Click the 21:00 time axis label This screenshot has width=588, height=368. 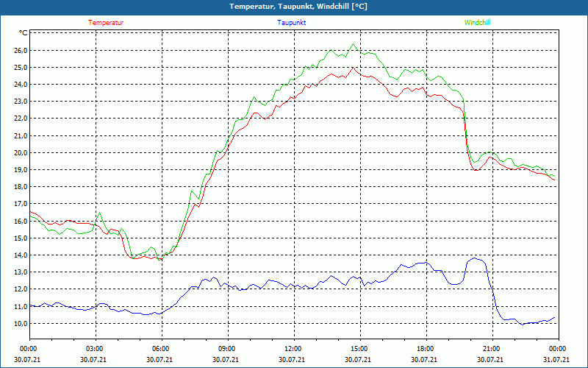[492, 348]
